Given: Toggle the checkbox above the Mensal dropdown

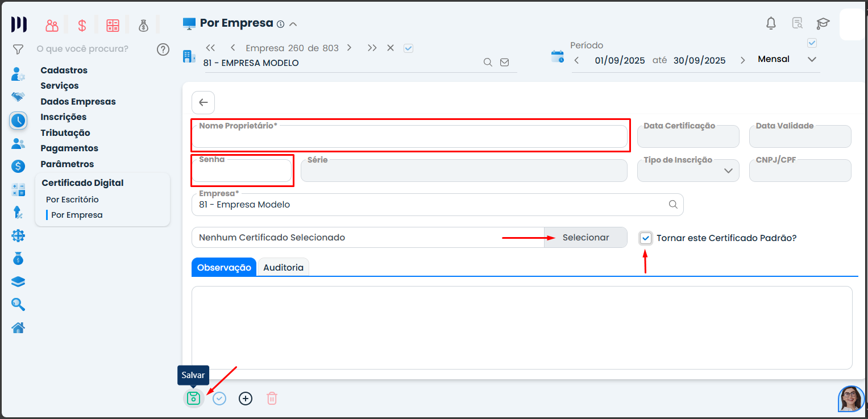Looking at the screenshot, I should (x=812, y=43).
